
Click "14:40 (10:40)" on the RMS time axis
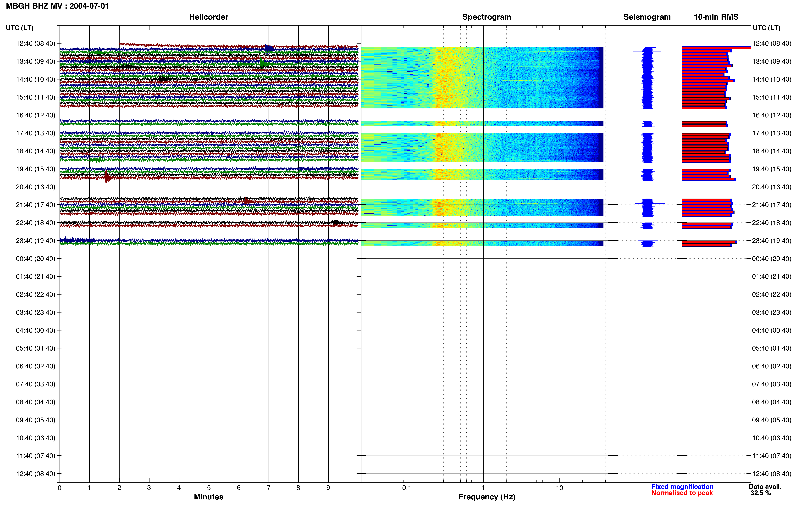coord(772,79)
